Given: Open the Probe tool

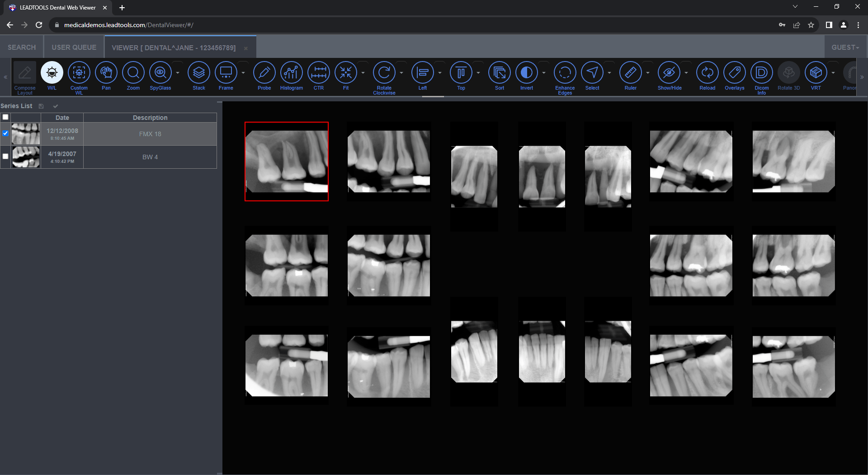Looking at the screenshot, I should [x=264, y=73].
